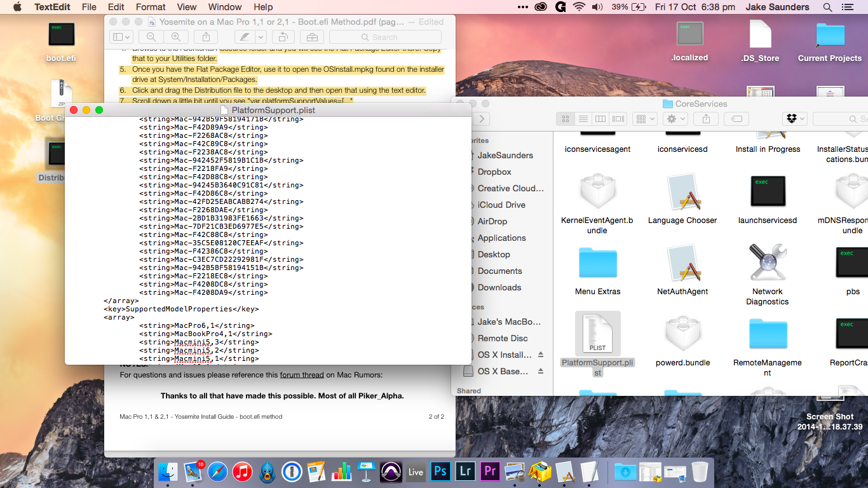
Task: Launch Photoshop from the Dock
Action: 440,471
